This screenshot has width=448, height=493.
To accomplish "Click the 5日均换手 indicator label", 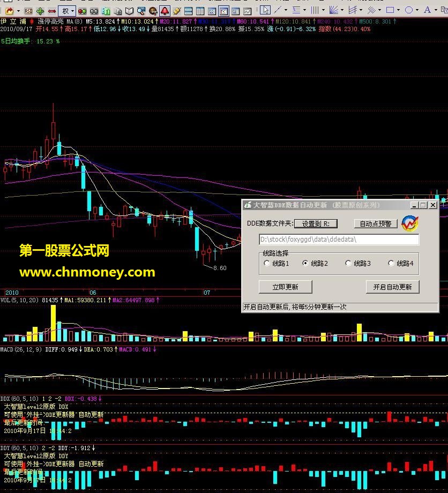I will pyautogui.click(x=16, y=41).
